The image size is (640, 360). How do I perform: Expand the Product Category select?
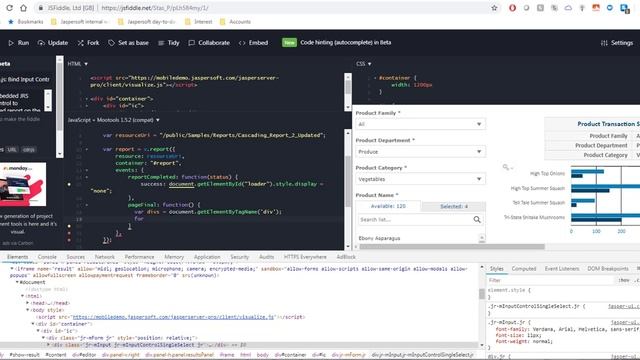click(x=420, y=179)
